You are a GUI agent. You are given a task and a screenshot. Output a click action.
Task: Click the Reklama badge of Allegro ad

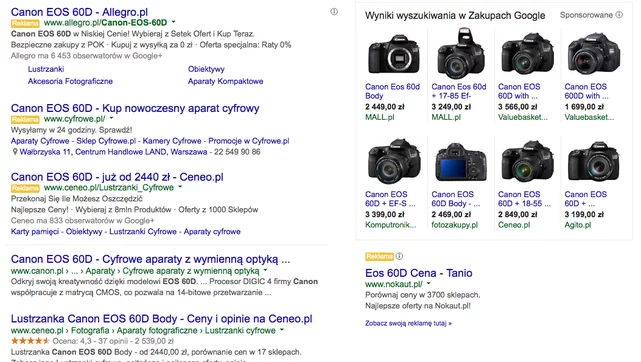coord(25,23)
